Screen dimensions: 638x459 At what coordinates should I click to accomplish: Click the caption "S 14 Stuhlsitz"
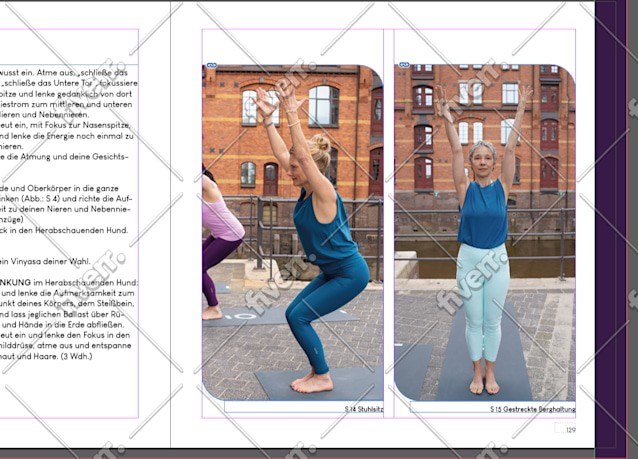364,409
